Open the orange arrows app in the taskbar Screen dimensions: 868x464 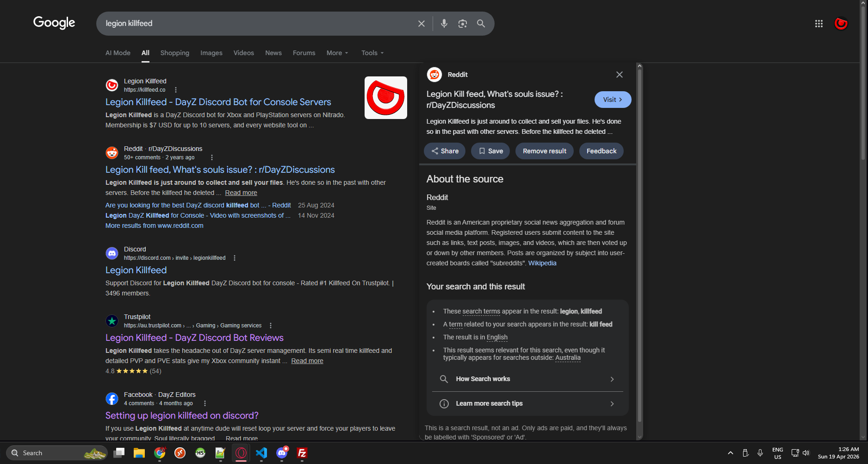[x=180, y=453]
